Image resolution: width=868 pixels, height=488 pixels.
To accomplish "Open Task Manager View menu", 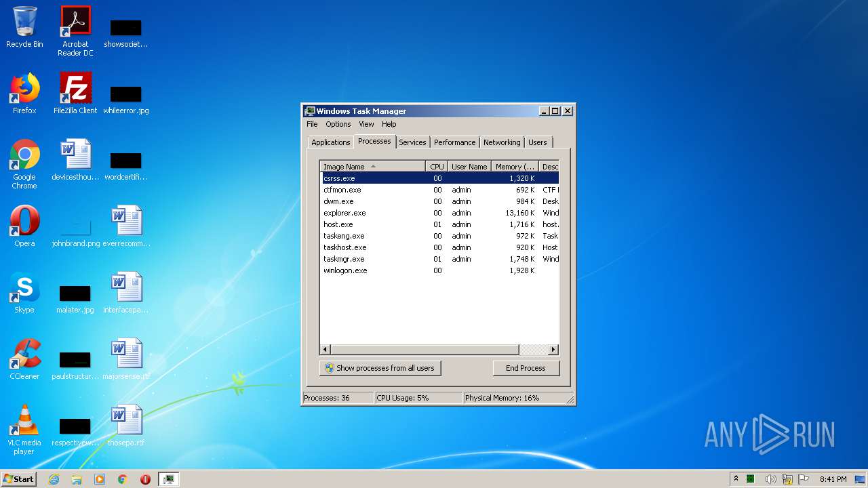I will (x=366, y=124).
